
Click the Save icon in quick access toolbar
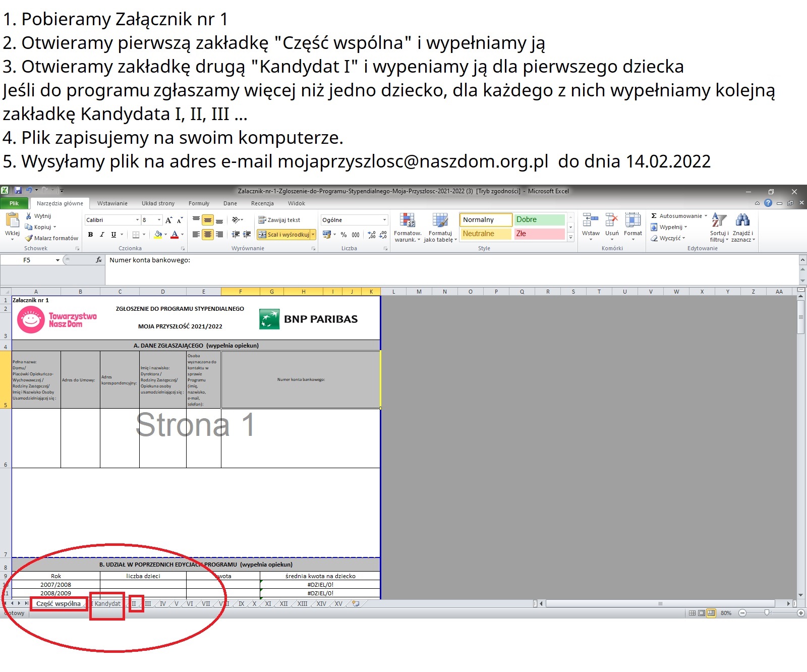(x=18, y=191)
